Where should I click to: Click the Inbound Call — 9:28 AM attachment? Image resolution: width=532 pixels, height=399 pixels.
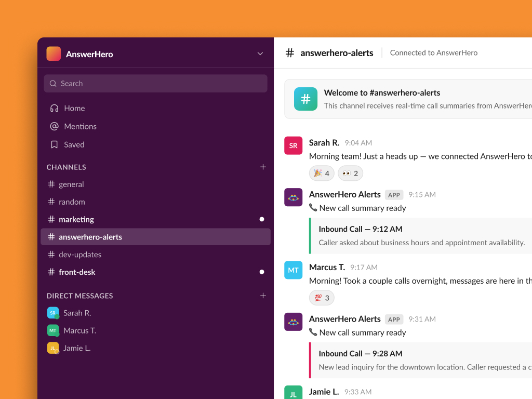(x=420, y=361)
